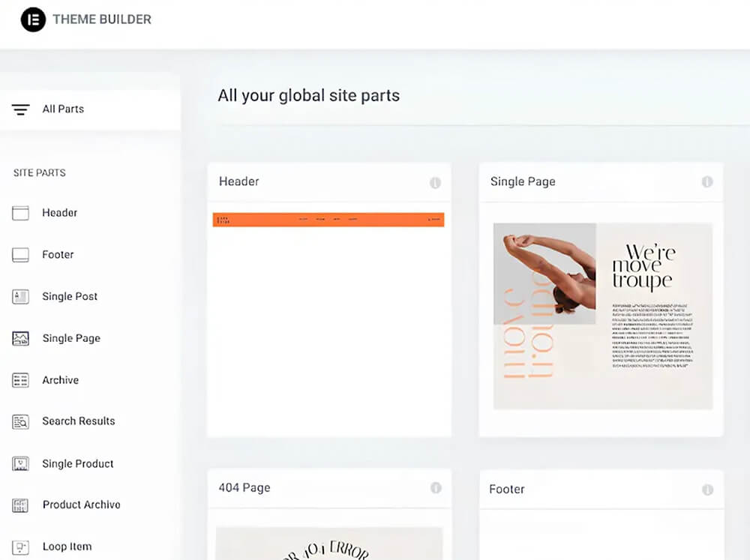The width and height of the screenshot is (750, 560).
Task: Open the orange header template preview
Action: coord(328,220)
